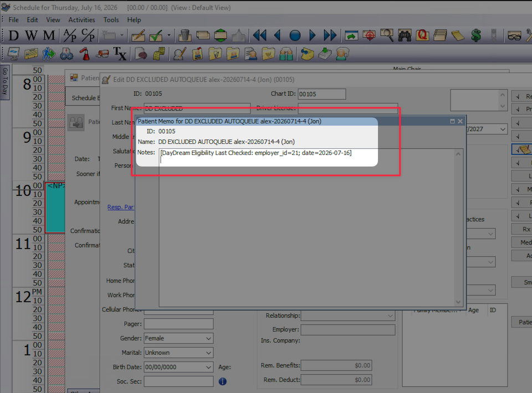Select the teal NP appointment at 10:00
Viewport: 532px width, 393px height.
(55, 208)
